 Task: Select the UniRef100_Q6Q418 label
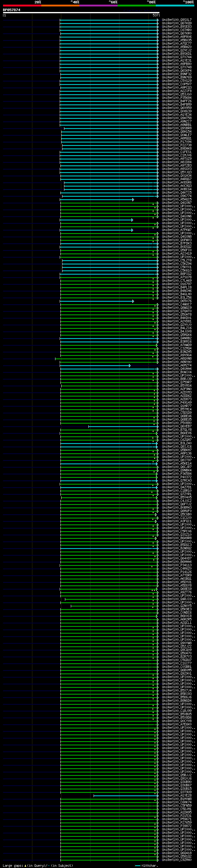click(177, 853)
